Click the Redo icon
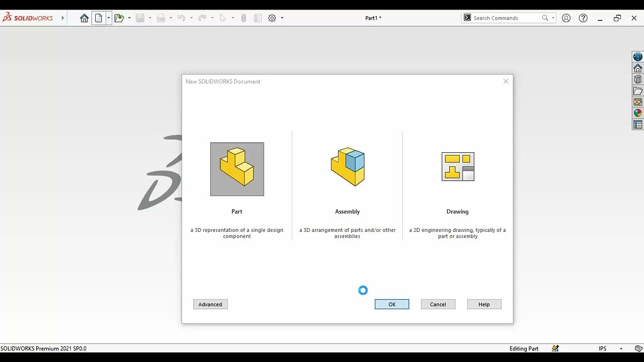 click(x=202, y=18)
